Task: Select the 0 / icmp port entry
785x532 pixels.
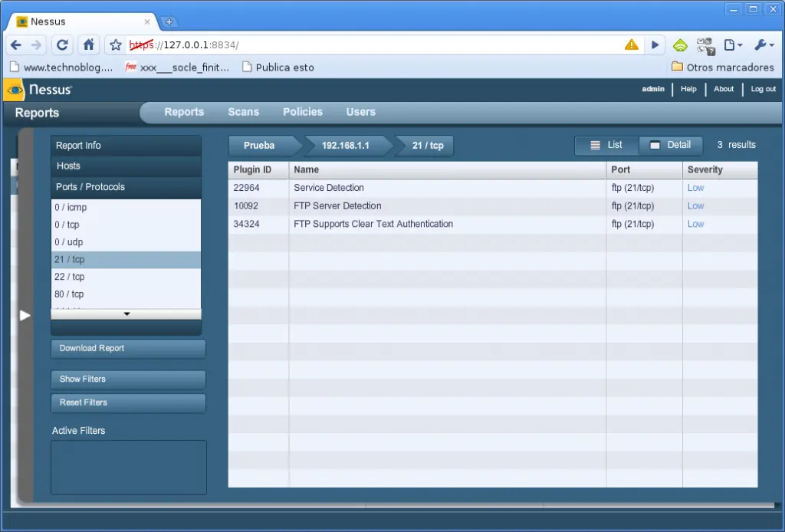Action: coord(126,207)
